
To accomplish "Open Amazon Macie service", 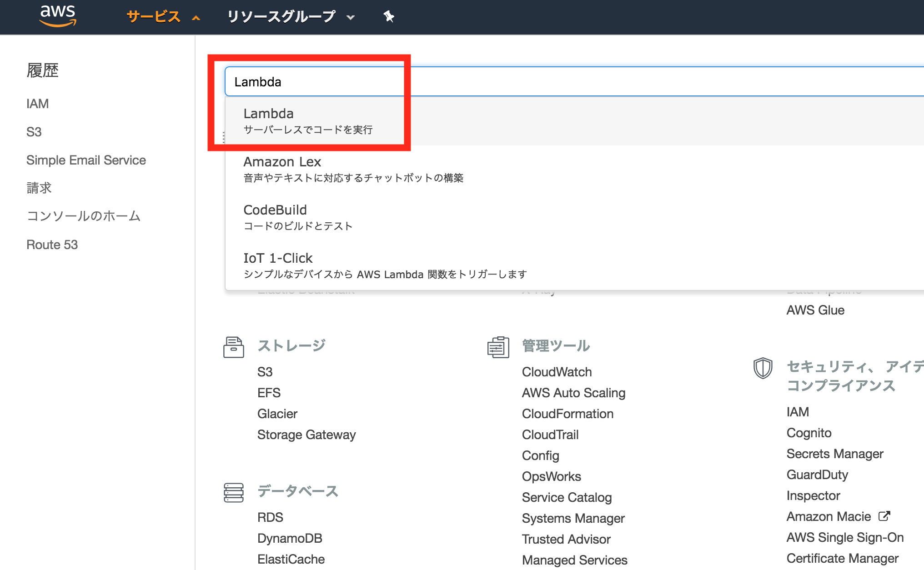I will (829, 516).
